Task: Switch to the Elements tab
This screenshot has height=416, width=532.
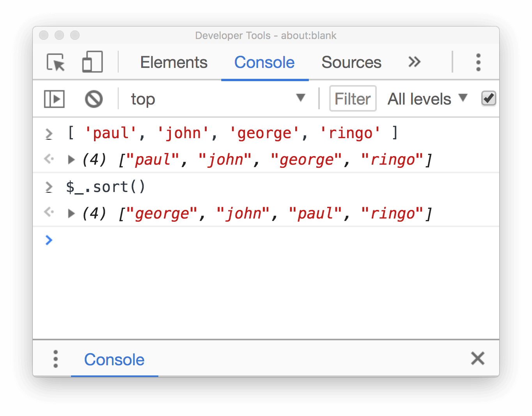Action: tap(174, 62)
